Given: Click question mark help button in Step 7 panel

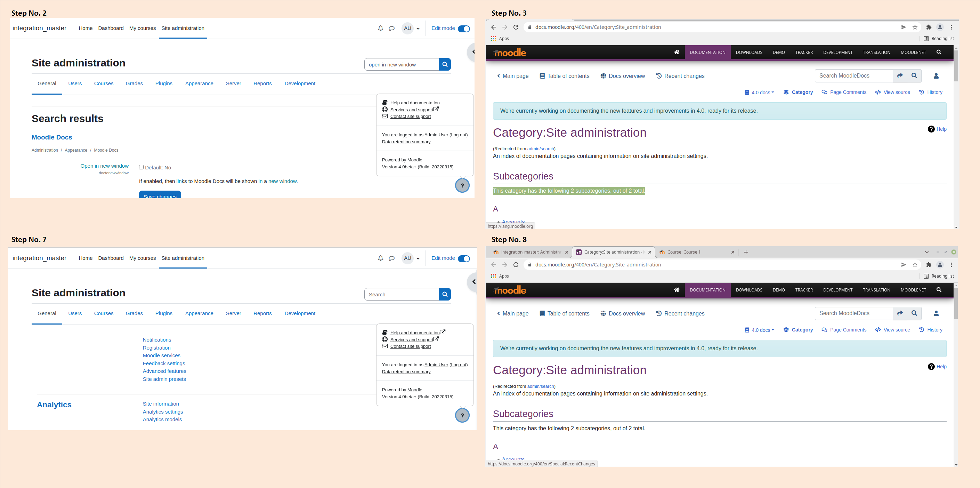Looking at the screenshot, I should (x=462, y=415).
